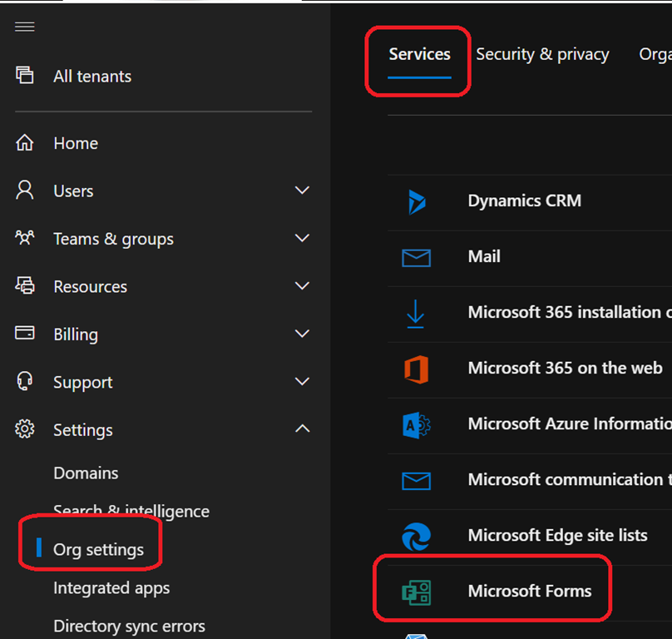Open Integrated apps settings page

point(111,587)
